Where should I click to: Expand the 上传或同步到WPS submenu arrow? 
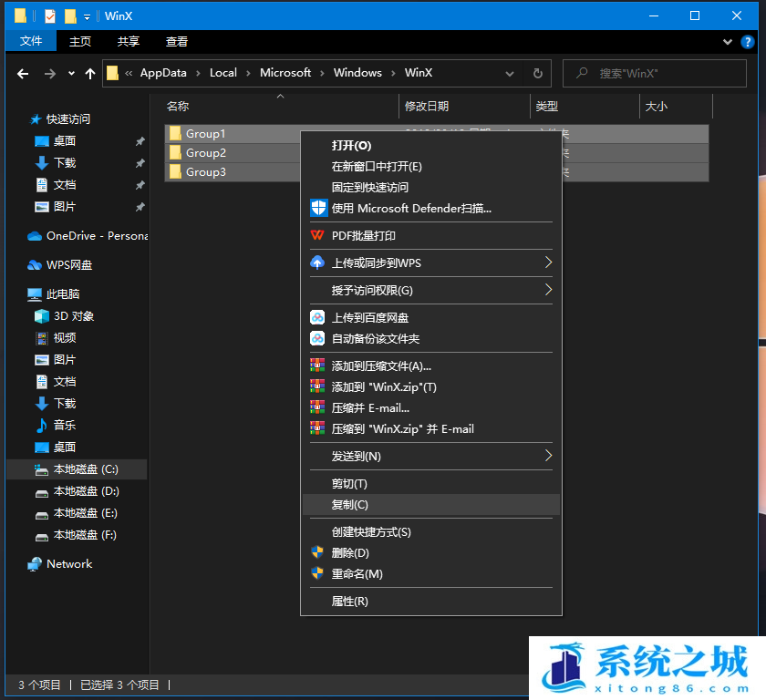coord(548,262)
